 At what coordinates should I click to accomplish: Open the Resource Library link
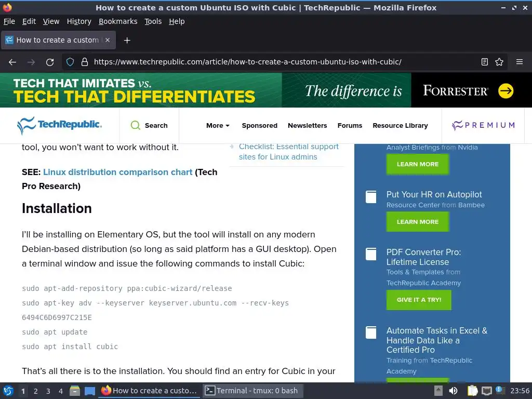(x=401, y=126)
